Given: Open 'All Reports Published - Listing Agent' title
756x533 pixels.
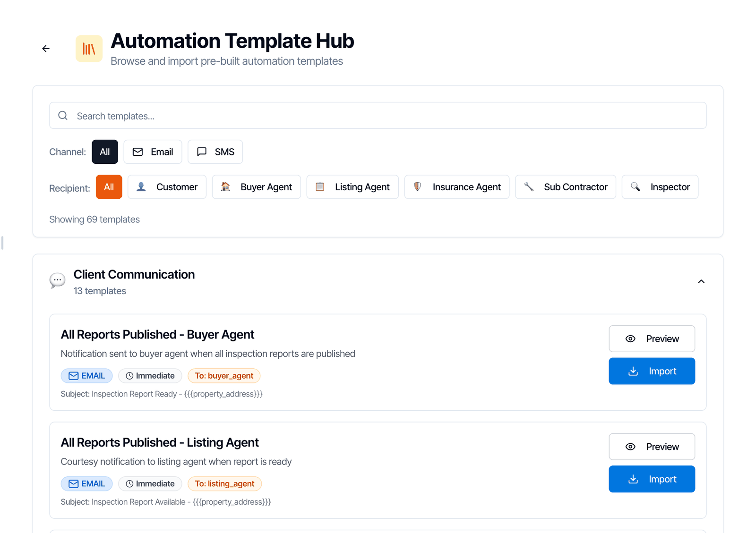Looking at the screenshot, I should [160, 443].
